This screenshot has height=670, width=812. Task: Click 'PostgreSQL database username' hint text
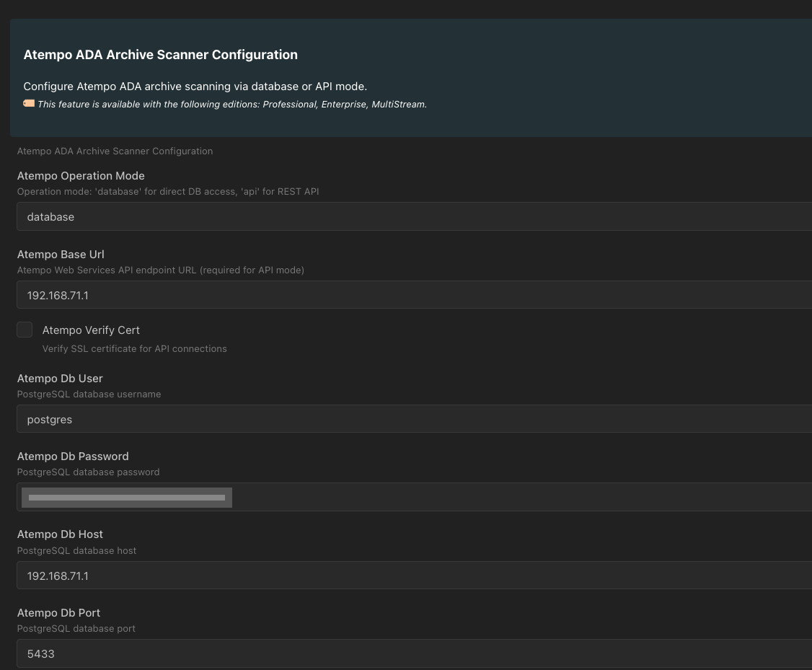coord(89,394)
